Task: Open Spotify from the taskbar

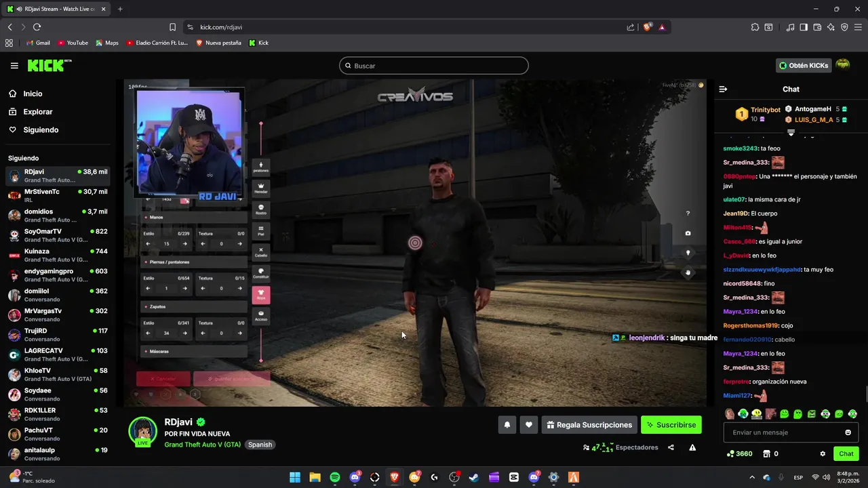Action: coord(335,477)
